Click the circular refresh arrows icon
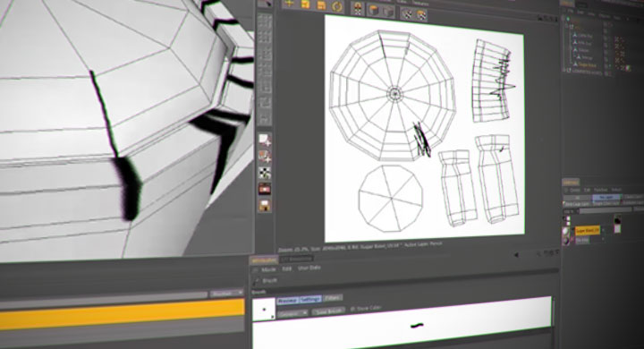Screen dimensions: 644x349 337,6
